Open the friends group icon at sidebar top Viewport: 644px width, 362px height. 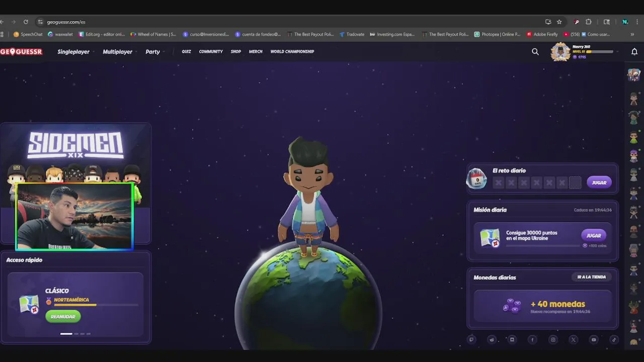coord(633,75)
